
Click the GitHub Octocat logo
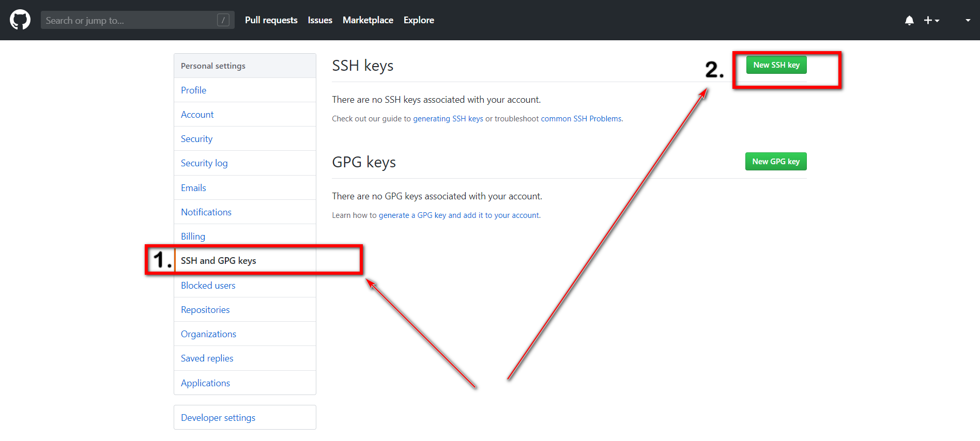(20, 20)
